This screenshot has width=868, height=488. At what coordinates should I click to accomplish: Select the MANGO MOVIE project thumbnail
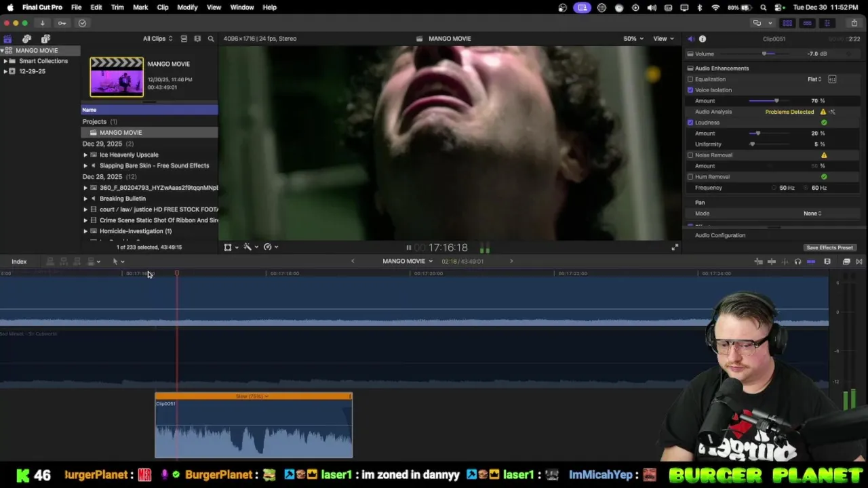pos(117,77)
